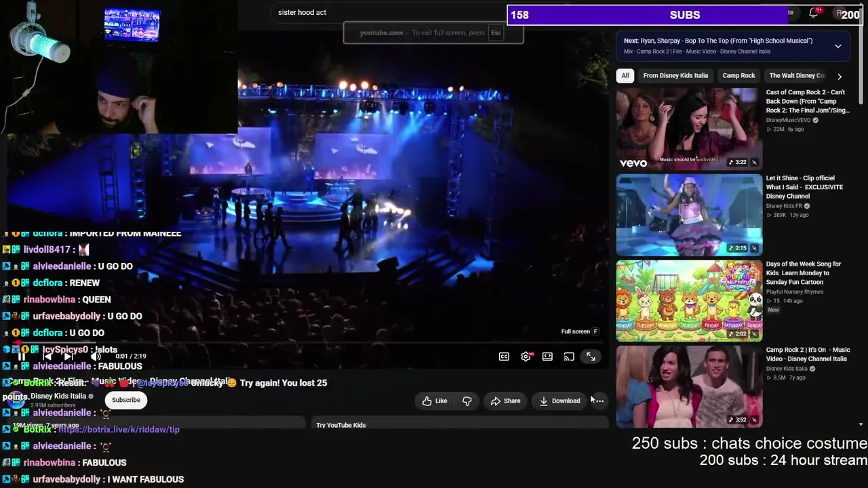This screenshot has width=868, height=488.
Task: Dislike the video
Action: pyautogui.click(x=467, y=401)
